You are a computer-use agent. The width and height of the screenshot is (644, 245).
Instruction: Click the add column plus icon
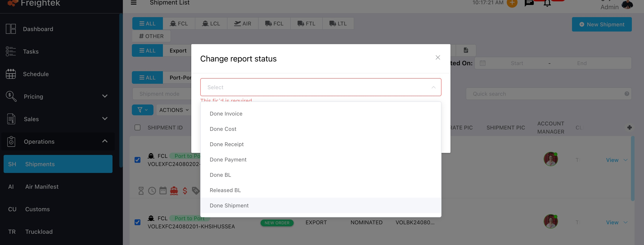[x=630, y=128]
